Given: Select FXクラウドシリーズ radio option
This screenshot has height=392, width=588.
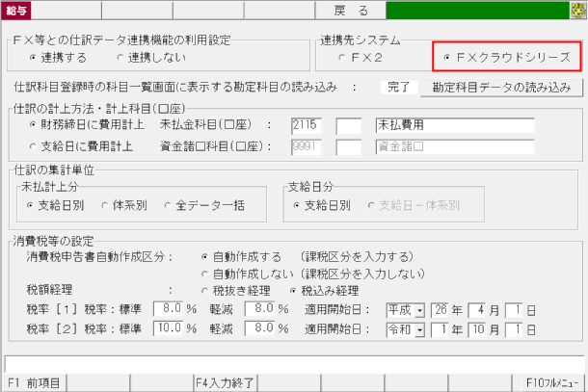Looking at the screenshot, I should (447, 59).
